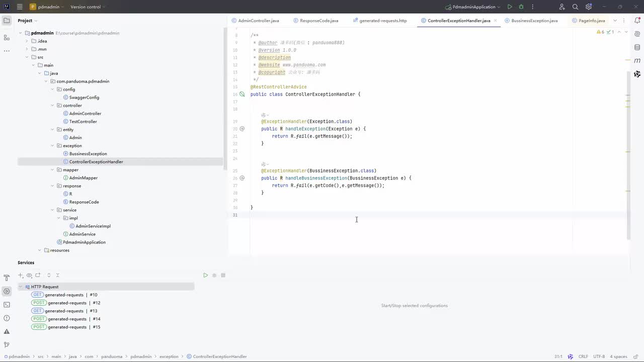Stop selected configuration in Services
This screenshot has height=362, width=644.
point(223,276)
